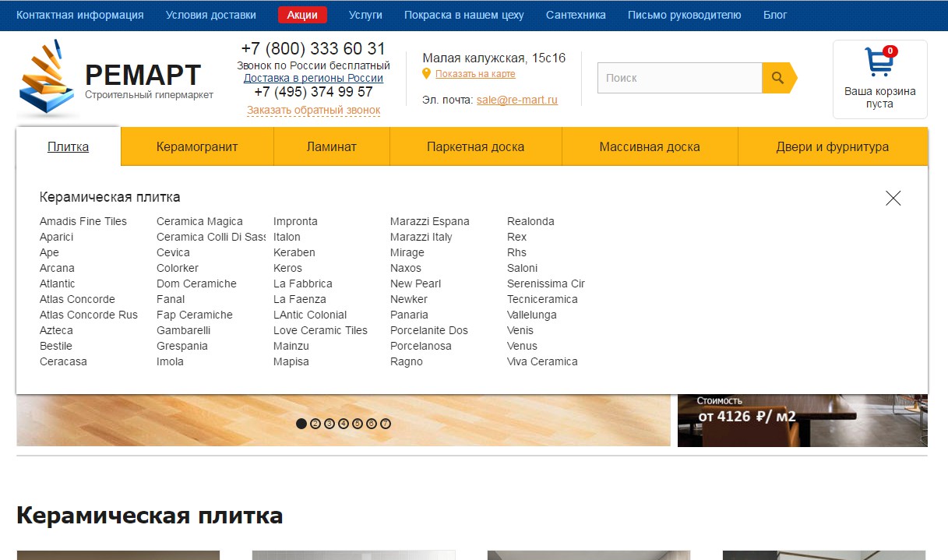This screenshot has height=560, width=948.
Task: Open Условия доставки in top bar
Action: pyautogui.click(x=211, y=15)
